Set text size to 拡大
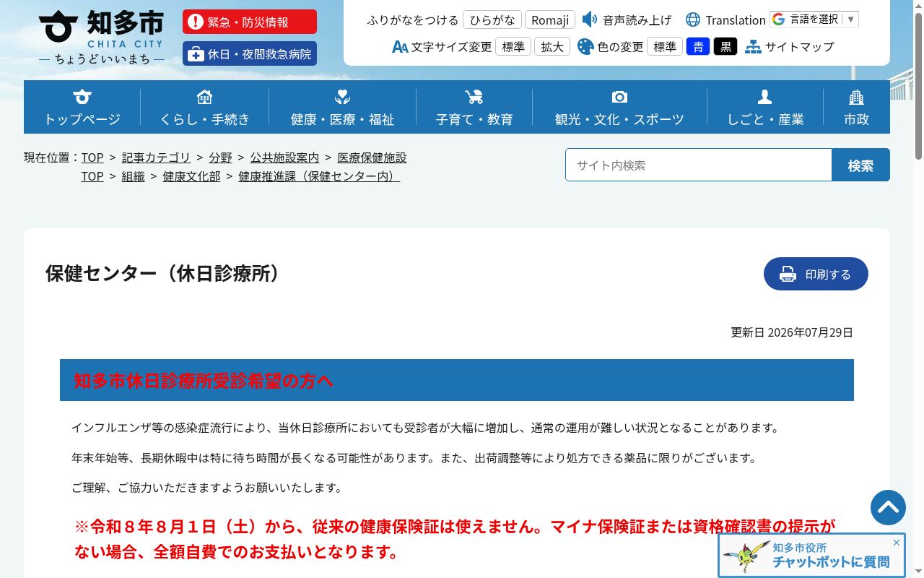Screen dimensions: 924x578 click(552, 47)
